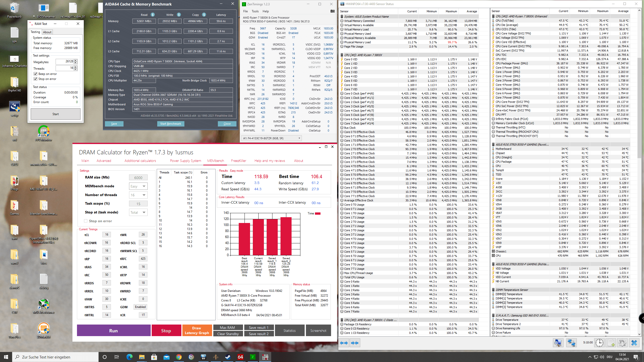Click HWiNFO expand columns arrows icon
This screenshot has height=362, width=644.
tap(344, 343)
